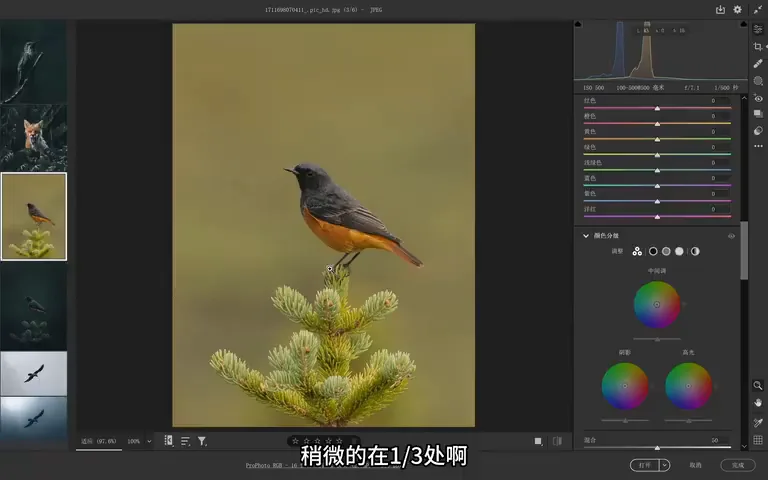Set zoom to 100%
The width and height of the screenshot is (768, 480).
(134, 441)
